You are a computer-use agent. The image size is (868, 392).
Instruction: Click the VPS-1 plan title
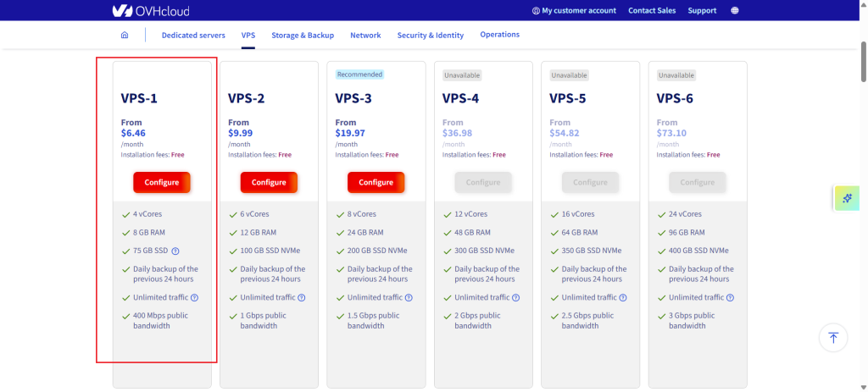click(139, 98)
